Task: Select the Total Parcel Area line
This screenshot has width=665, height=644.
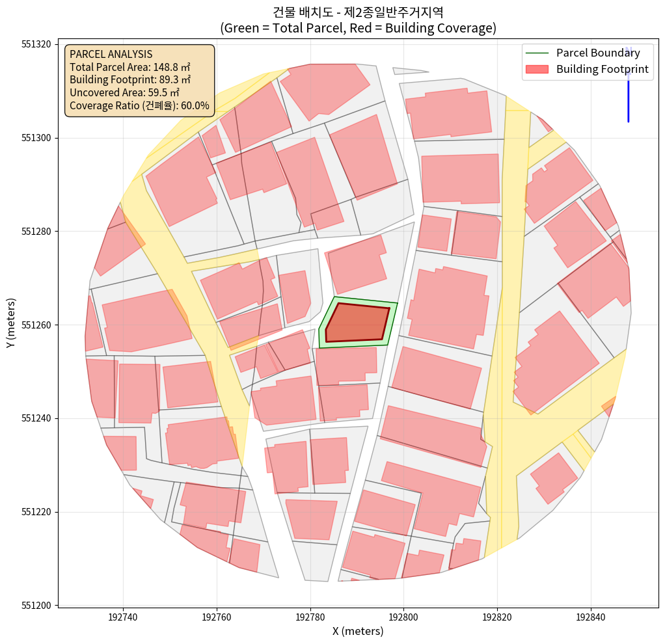Action: [x=129, y=67]
